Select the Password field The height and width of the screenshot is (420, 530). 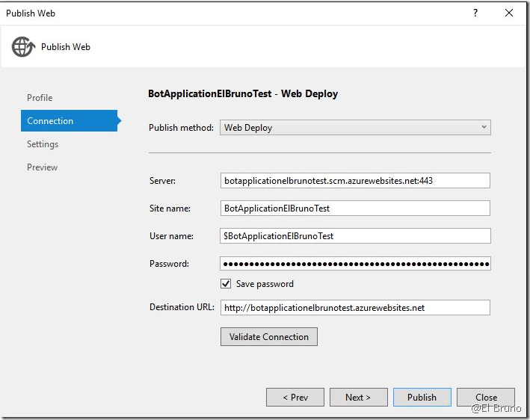355,264
